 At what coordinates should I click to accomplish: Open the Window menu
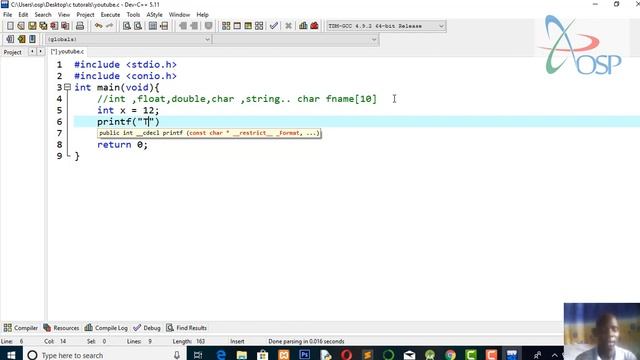(x=179, y=15)
